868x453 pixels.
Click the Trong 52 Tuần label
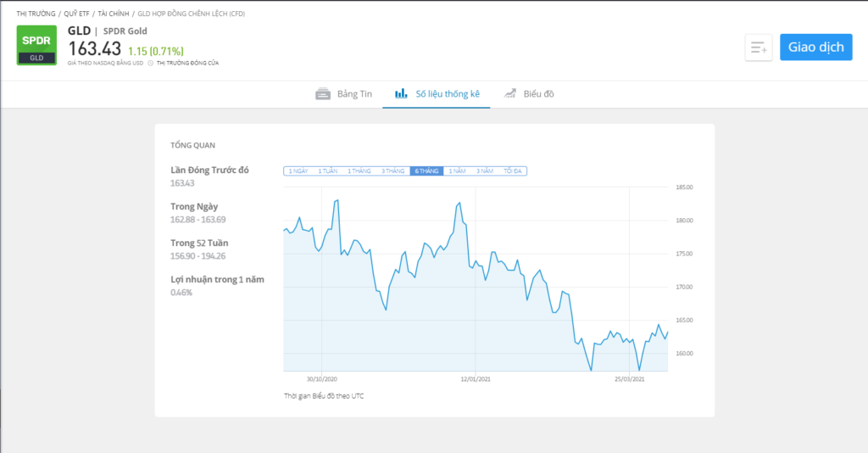point(199,243)
